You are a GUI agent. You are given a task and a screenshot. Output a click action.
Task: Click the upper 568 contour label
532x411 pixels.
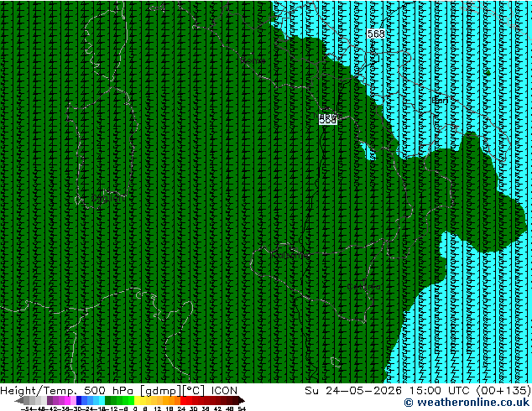click(x=376, y=34)
